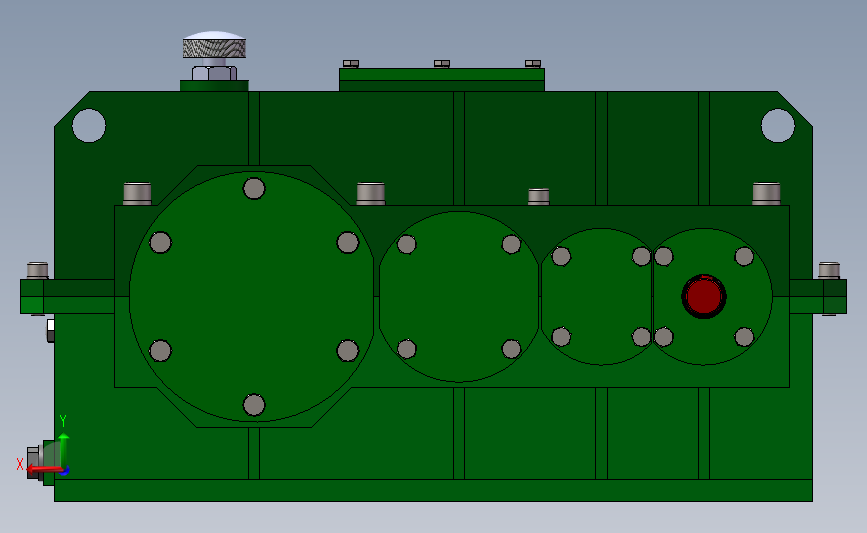This screenshot has width=867, height=533.
Task: Select the bearing cover containing the red shaft
Action: tap(712, 296)
